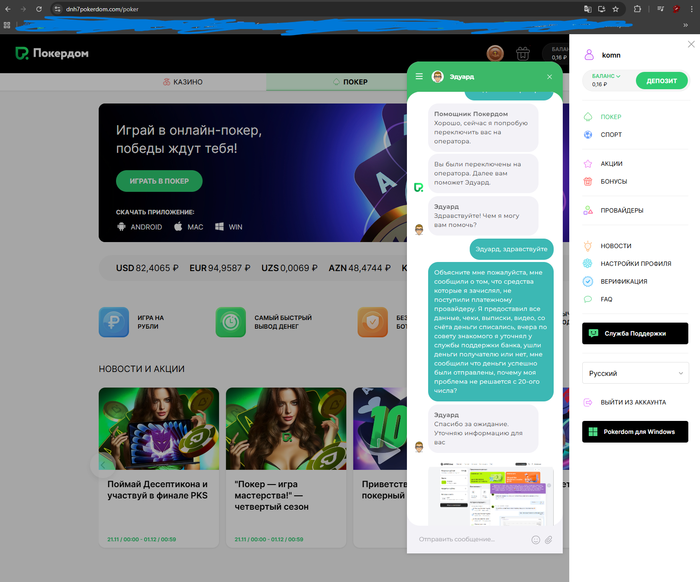This screenshot has width=700, height=582.
Task: Expand the Русский language dropdown
Action: tap(635, 373)
